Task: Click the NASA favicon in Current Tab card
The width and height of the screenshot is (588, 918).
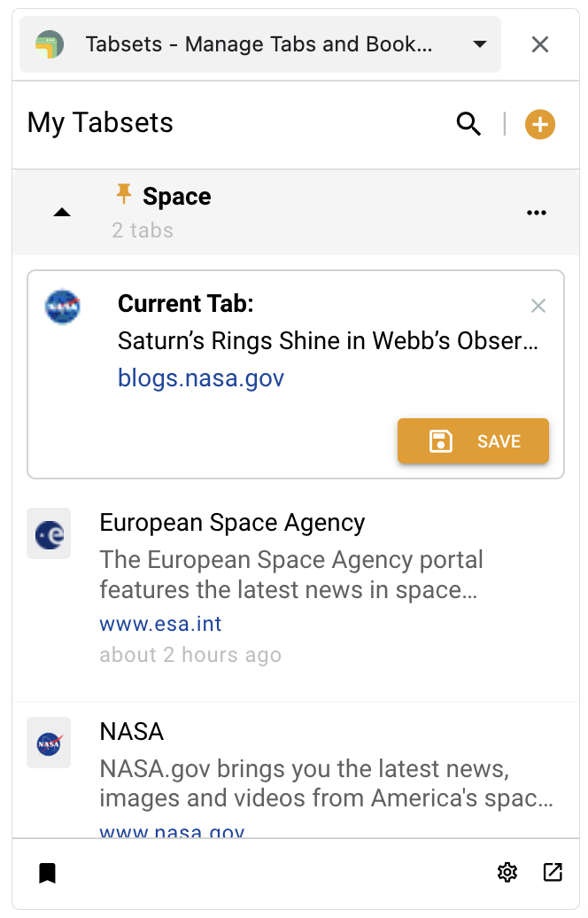Action: point(63,307)
